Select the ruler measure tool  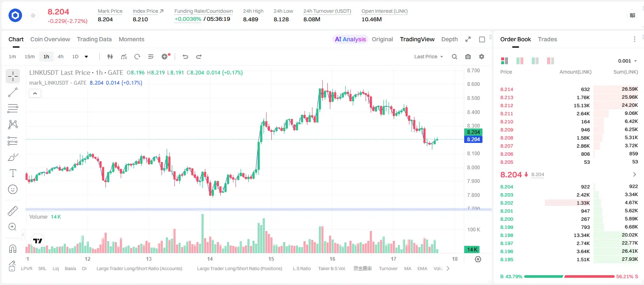pos(13,211)
